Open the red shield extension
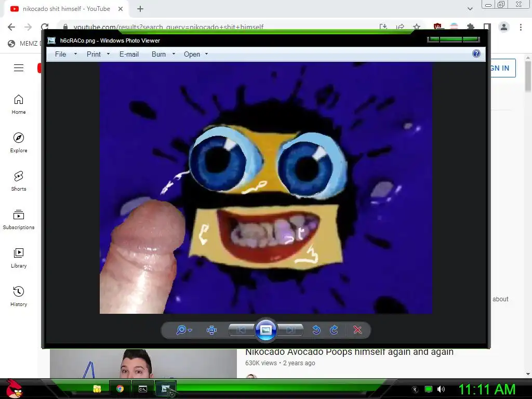532x399 pixels. (x=437, y=27)
